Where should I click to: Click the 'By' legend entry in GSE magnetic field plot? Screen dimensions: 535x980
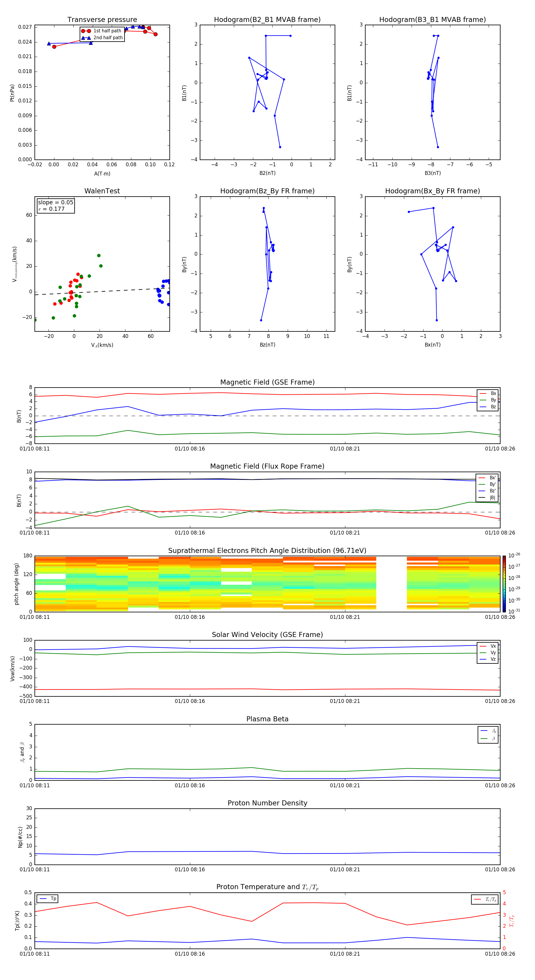(488, 400)
